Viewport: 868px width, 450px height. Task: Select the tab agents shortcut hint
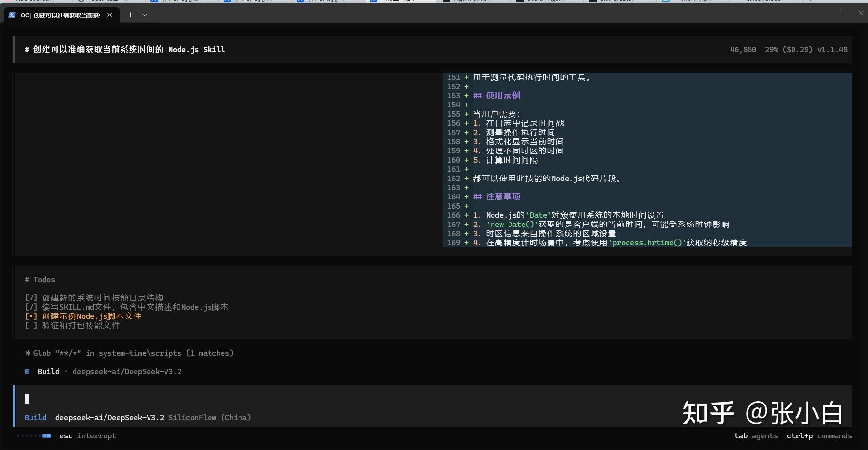(x=756, y=436)
